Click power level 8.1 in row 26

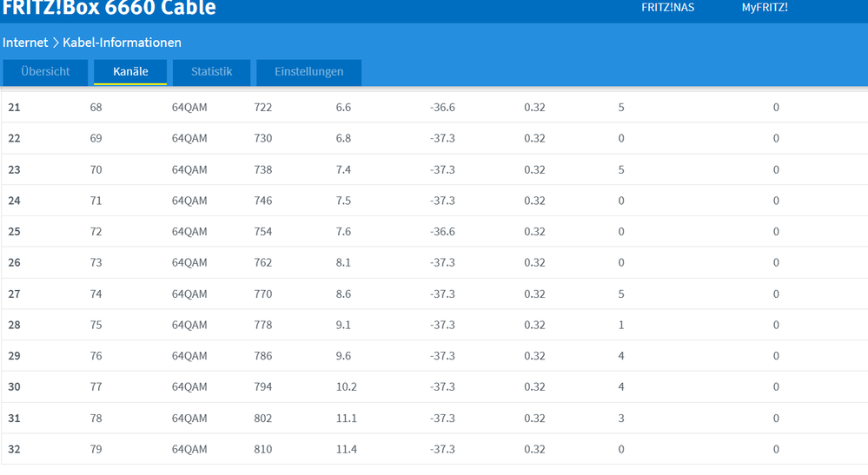click(x=343, y=263)
